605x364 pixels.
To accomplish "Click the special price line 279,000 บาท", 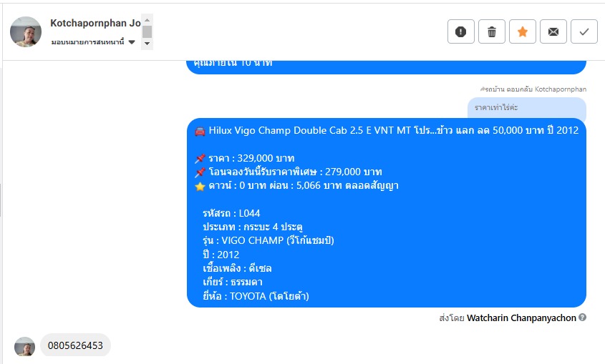I will point(289,172).
